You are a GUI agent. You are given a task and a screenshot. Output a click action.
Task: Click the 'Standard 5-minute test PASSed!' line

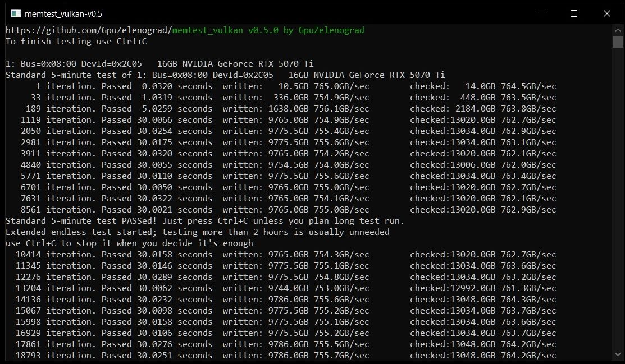click(205, 220)
